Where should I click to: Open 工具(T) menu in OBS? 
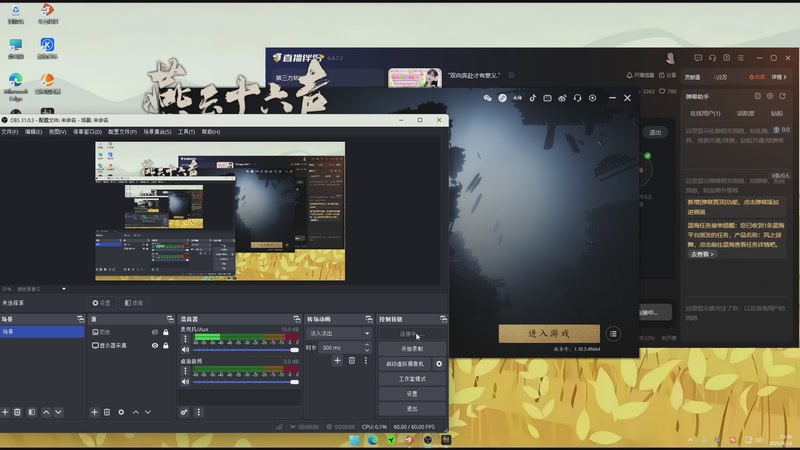(186, 132)
